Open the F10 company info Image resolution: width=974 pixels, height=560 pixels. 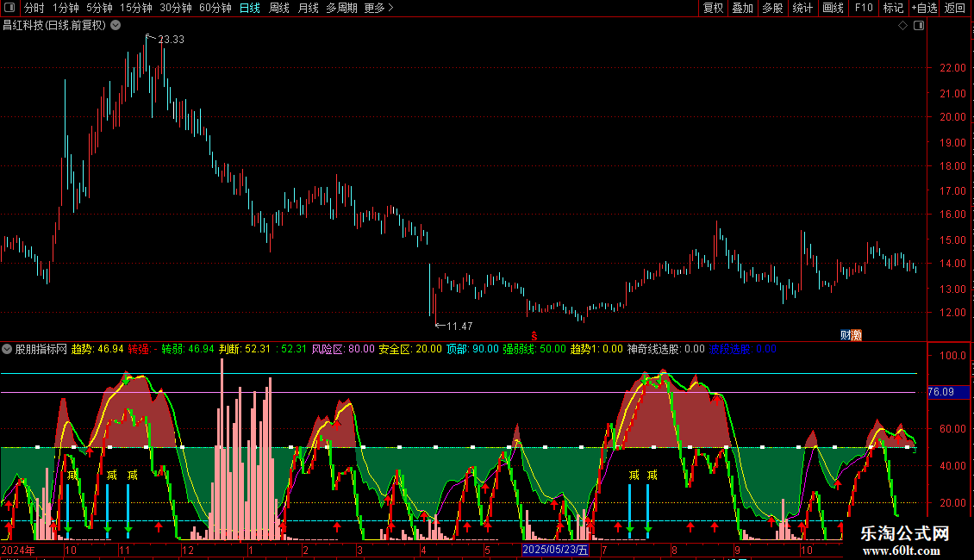(x=863, y=8)
